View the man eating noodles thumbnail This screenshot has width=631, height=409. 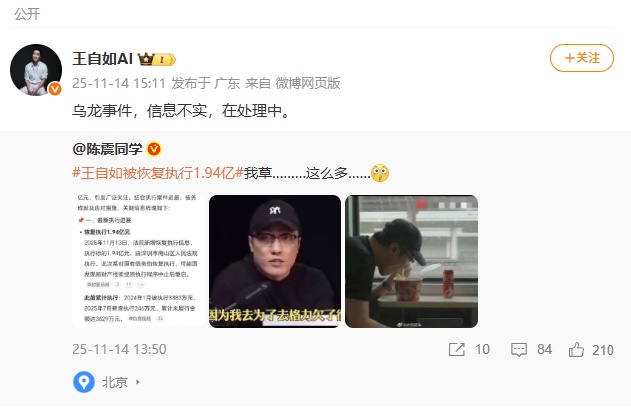coord(412,261)
